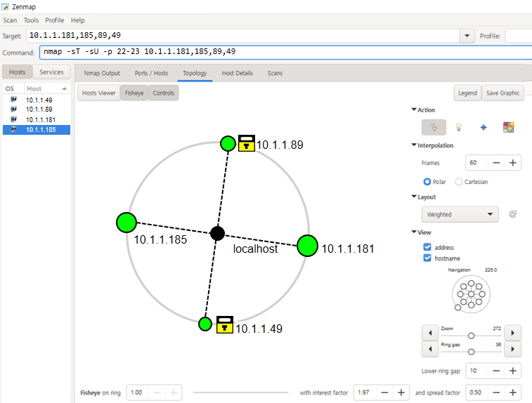Decrease the spread factor value
532x403 pixels.
click(x=496, y=392)
